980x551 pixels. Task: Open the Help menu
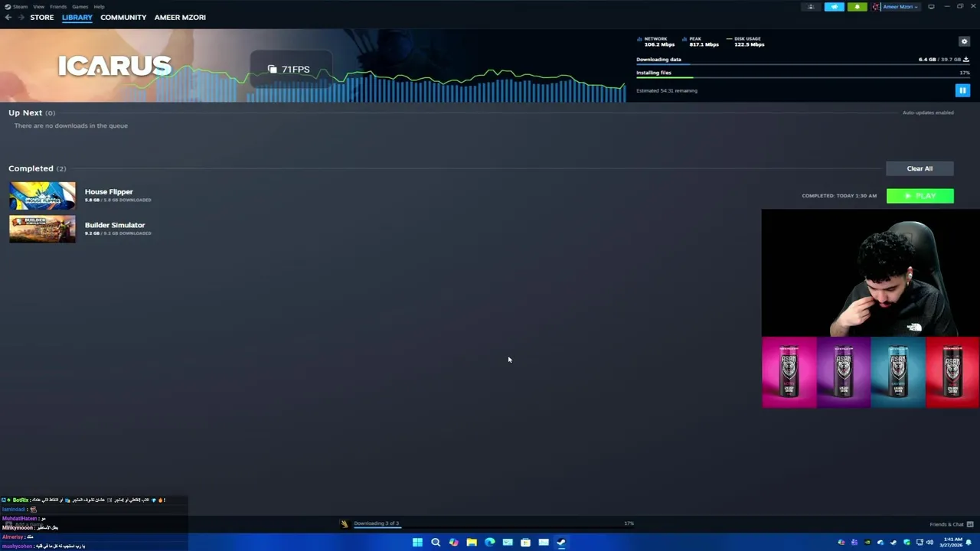(x=99, y=6)
